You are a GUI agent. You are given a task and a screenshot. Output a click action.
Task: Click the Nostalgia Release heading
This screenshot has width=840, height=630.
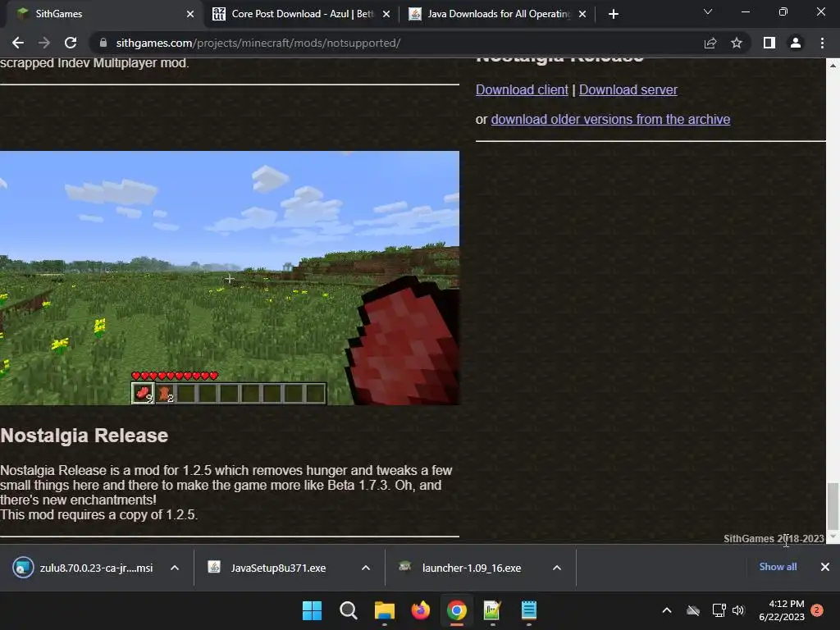(84, 436)
